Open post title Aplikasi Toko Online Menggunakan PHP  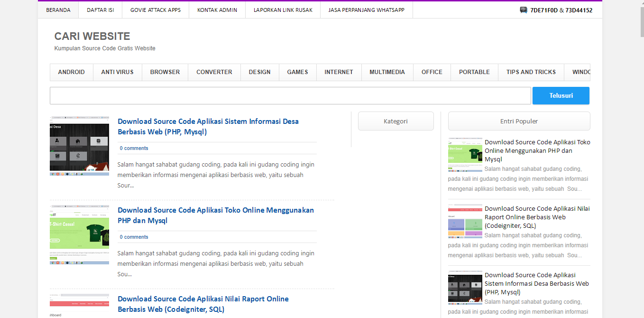[x=216, y=215]
